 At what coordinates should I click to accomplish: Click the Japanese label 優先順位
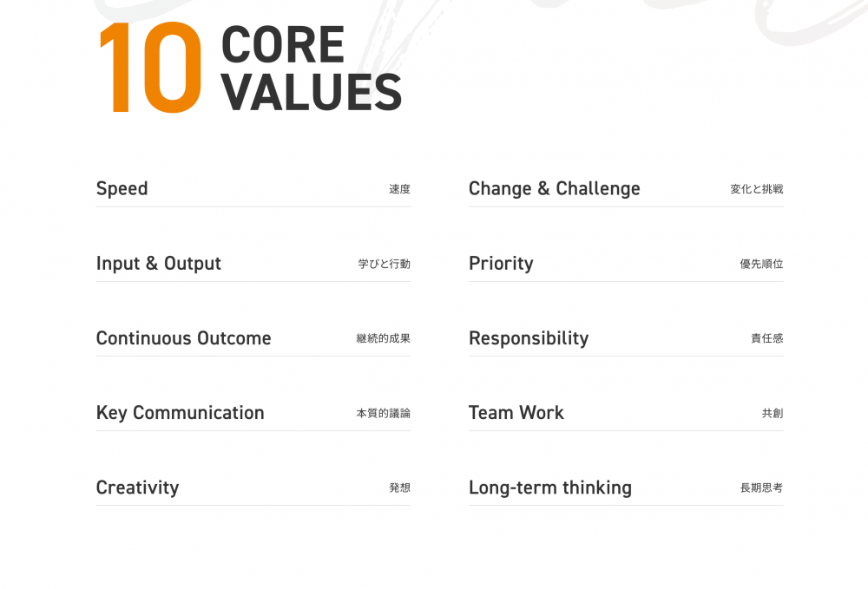click(762, 264)
